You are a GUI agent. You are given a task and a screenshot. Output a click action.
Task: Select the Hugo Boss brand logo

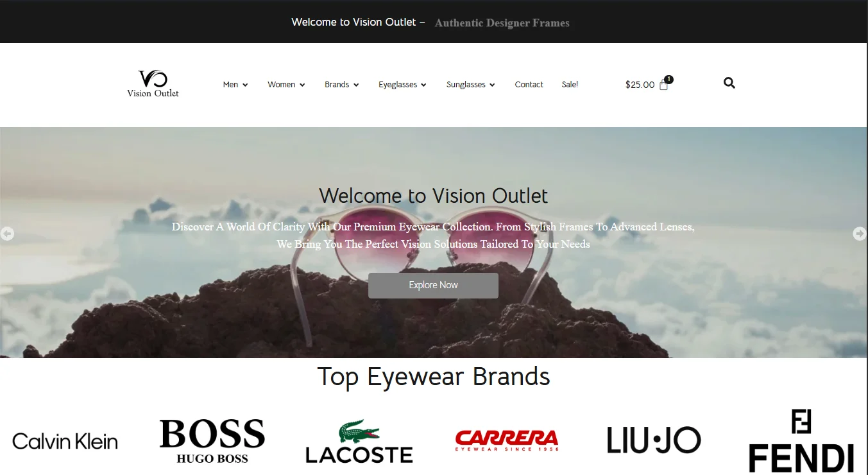[x=212, y=441]
